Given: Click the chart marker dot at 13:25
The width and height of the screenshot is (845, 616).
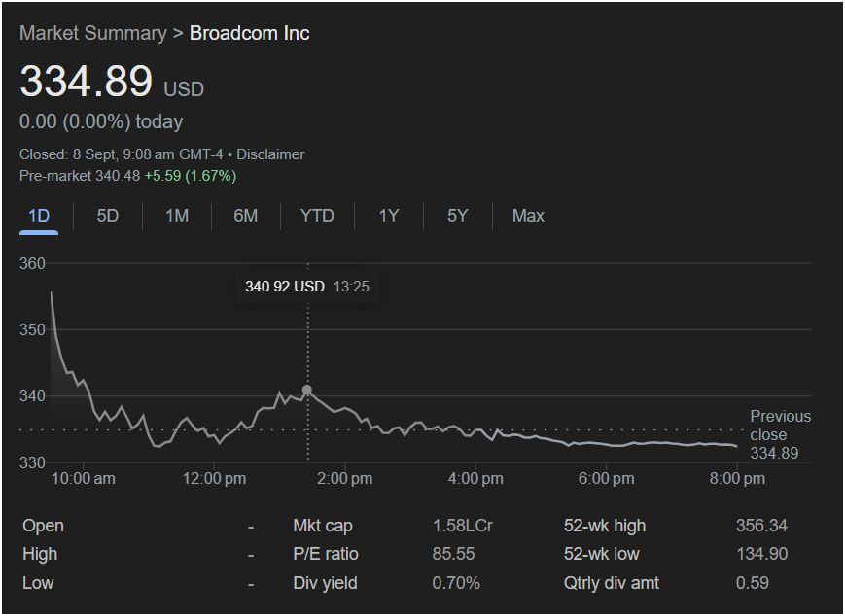Looking at the screenshot, I should pyautogui.click(x=307, y=390).
